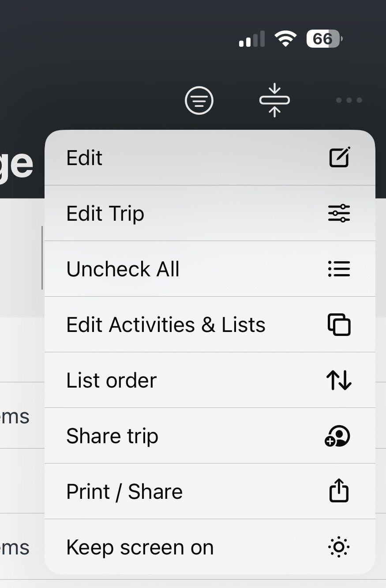Enable Keep screen on option
Viewport: 386px width, 588px height.
coord(210,547)
